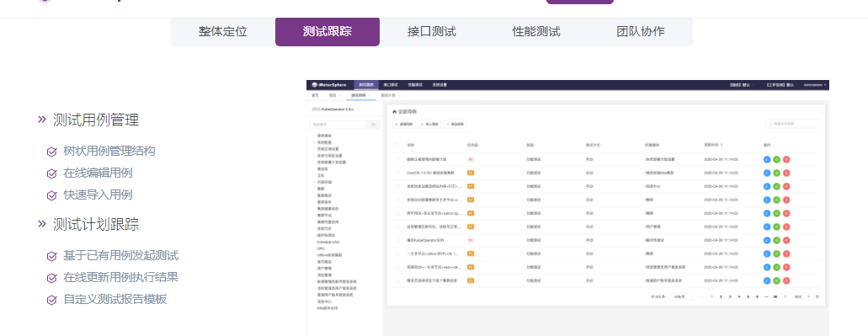Expand the 外部存储 tree node
Image resolution: width=868 pixels, height=336 pixels.
pyautogui.click(x=314, y=182)
